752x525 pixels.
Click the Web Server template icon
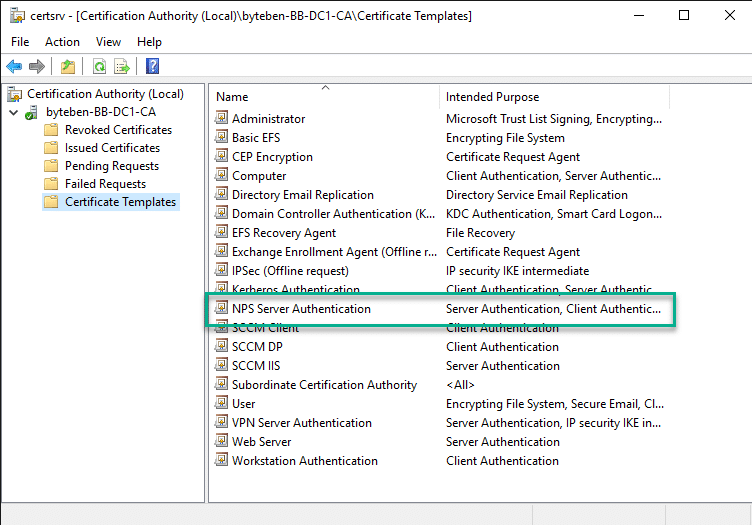tap(221, 441)
